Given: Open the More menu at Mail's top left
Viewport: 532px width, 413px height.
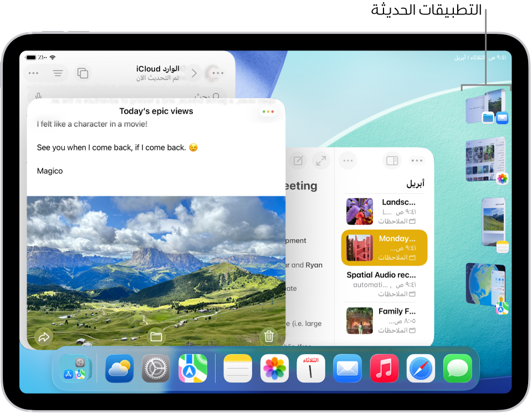Looking at the screenshot, I should pyautogui.click(x=33, y=73).
